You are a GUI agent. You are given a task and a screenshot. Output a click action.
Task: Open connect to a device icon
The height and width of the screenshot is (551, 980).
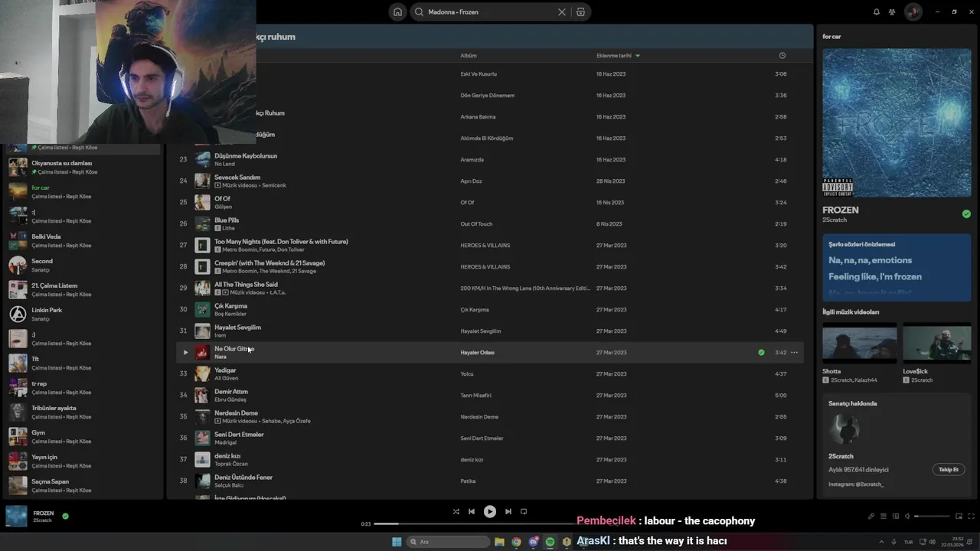point(895,516)
